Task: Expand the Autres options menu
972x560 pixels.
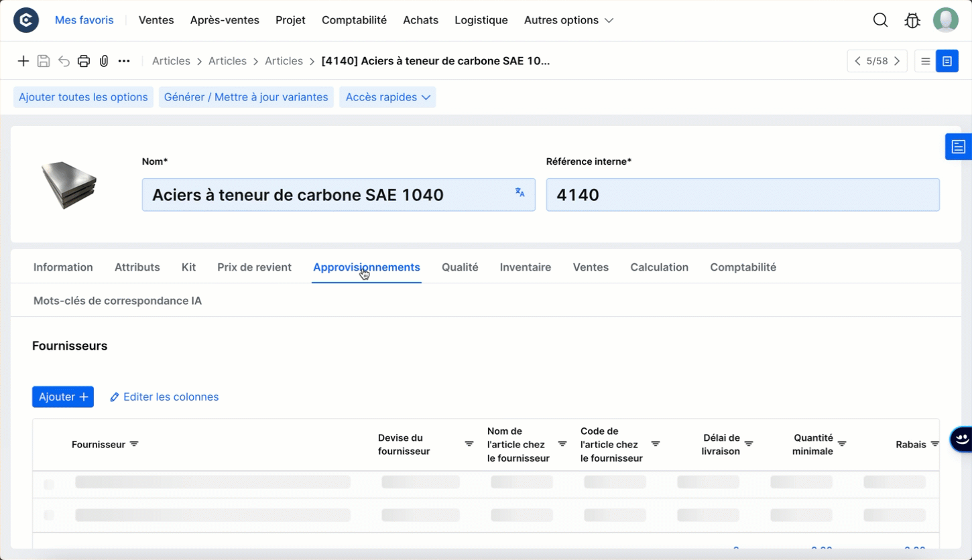Action: pos(568,20)
